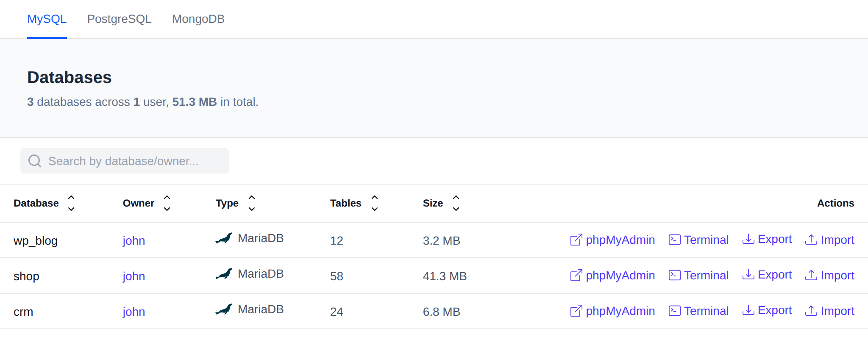
Task: Click the search magnifier icon
Action: pos(35,161)
